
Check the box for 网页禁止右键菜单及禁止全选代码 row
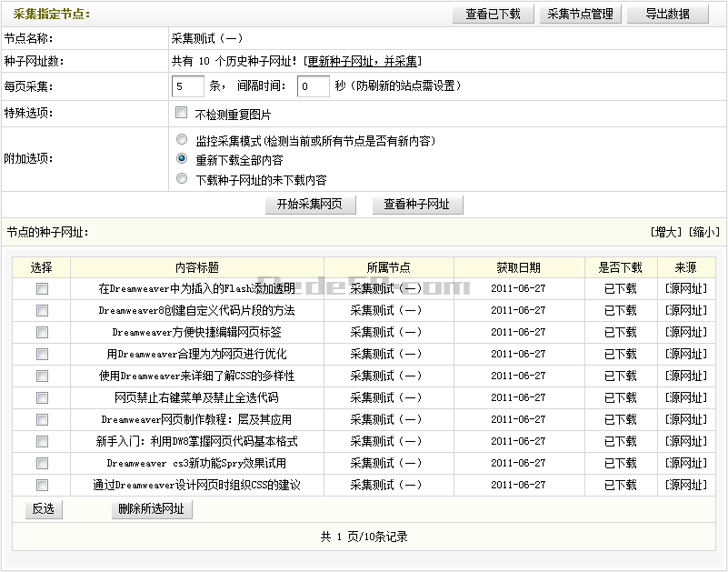click(x=42, y=397)
